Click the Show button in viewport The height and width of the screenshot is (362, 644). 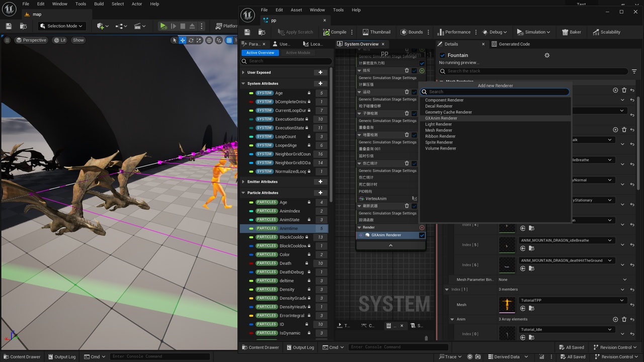(78, 40)
